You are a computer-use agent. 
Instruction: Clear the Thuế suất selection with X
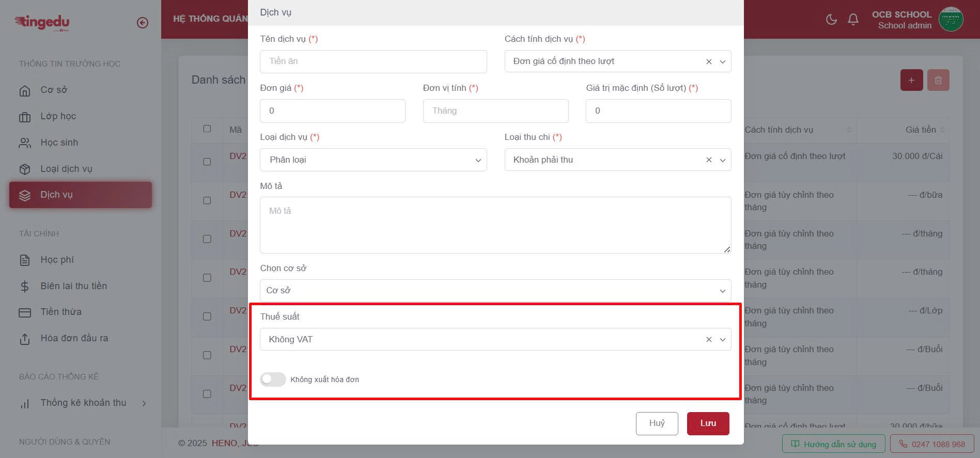pyautogui.click(x=709, y=339)
